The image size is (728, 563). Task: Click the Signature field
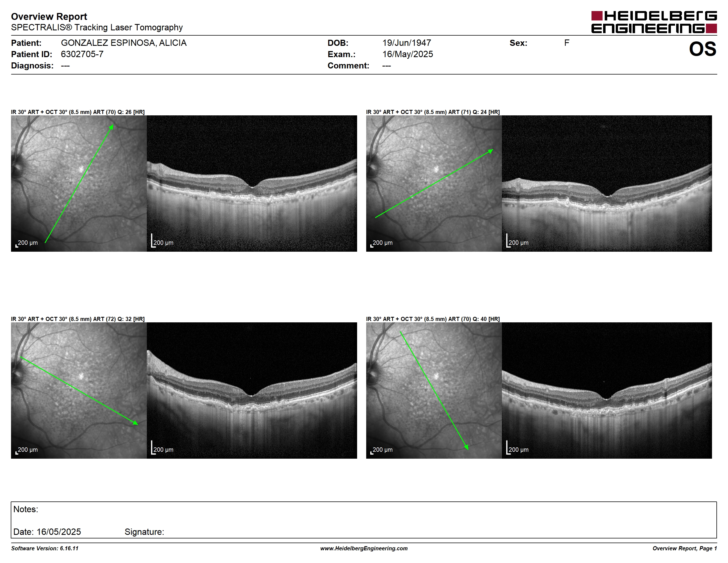(x=144, y=532)
